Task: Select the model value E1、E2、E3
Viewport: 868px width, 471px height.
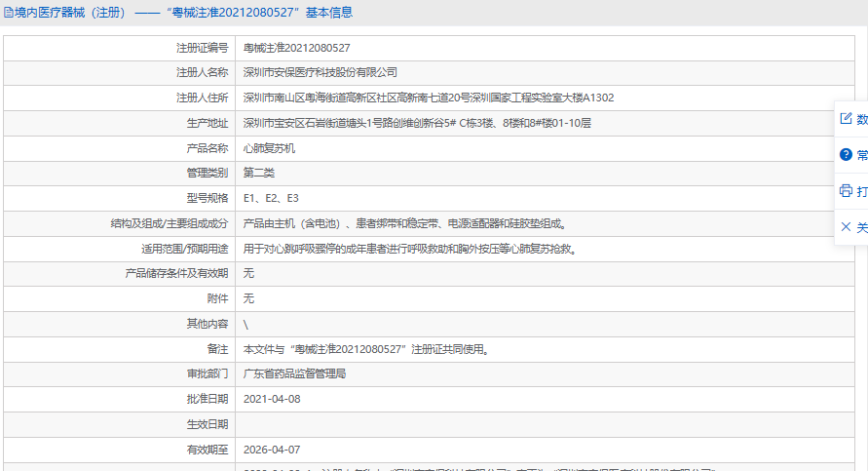Action: coord(271,198)
